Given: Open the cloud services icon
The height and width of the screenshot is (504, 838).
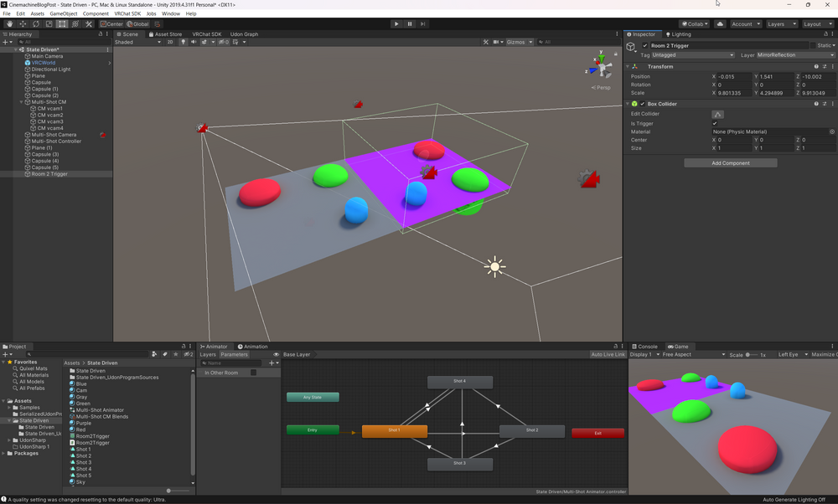Looking at the screenshot, I should point(720,23).
